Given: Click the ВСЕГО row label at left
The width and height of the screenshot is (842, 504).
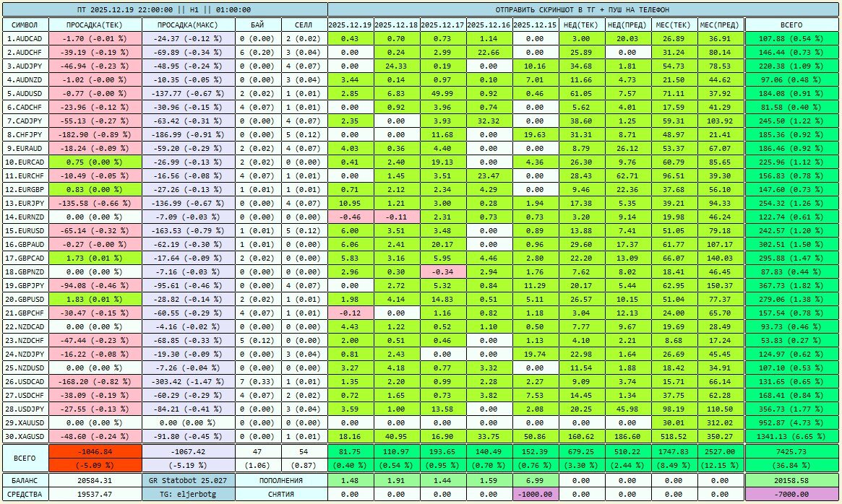Looking at the screenshot, I should [x=25, y=459].
